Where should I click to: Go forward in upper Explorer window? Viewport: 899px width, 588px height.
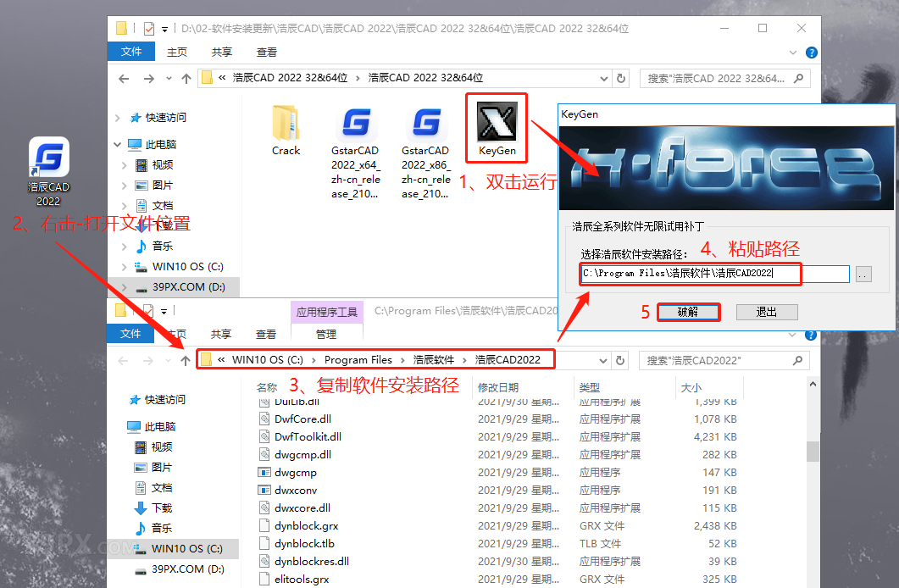tap(148, 79)
